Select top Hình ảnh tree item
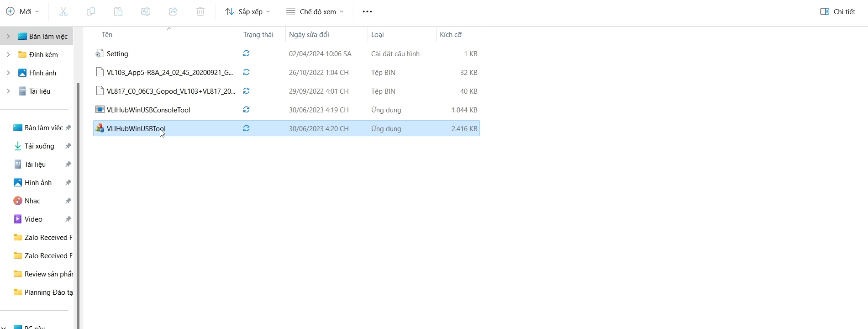 click(x=42, y=73)
